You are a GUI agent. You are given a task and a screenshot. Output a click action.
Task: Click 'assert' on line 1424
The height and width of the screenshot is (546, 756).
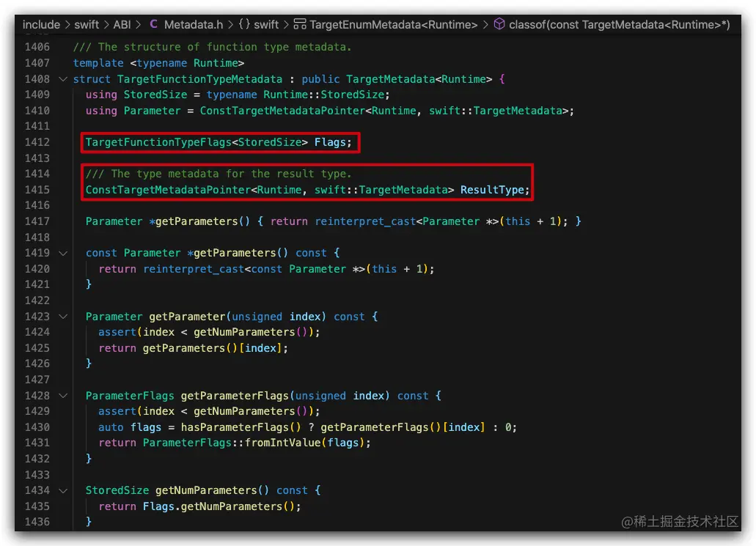(x=117, y=332)
